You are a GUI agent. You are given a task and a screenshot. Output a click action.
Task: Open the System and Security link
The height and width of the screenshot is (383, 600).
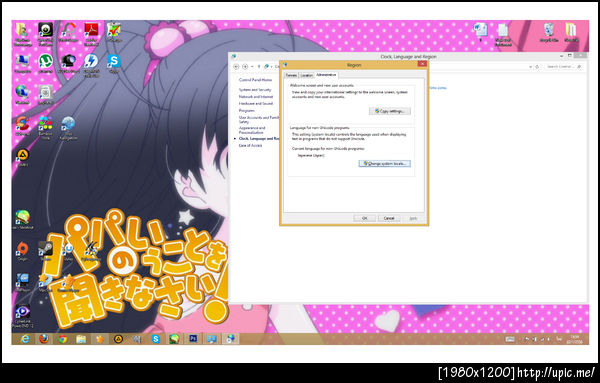tap(255, 90)
